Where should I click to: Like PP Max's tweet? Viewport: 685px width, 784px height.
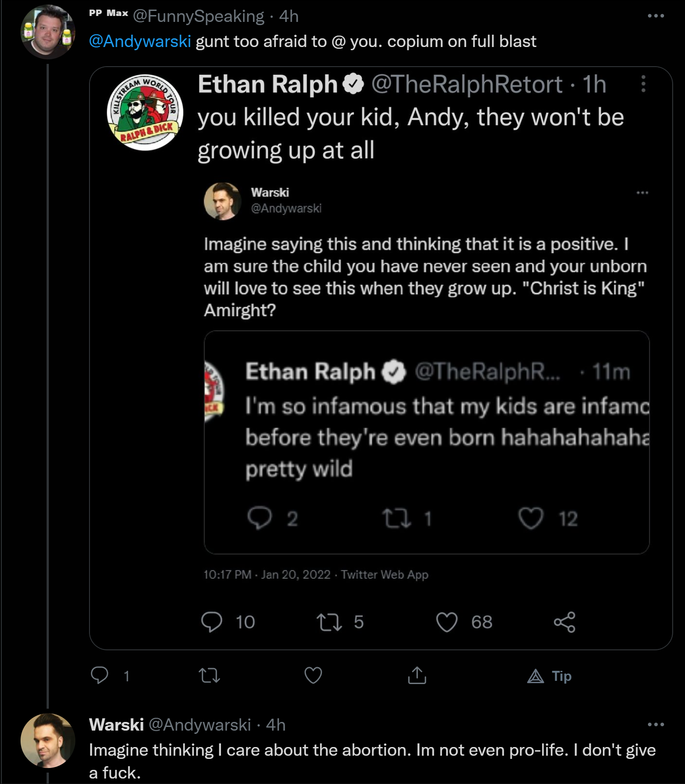[313, 675]
